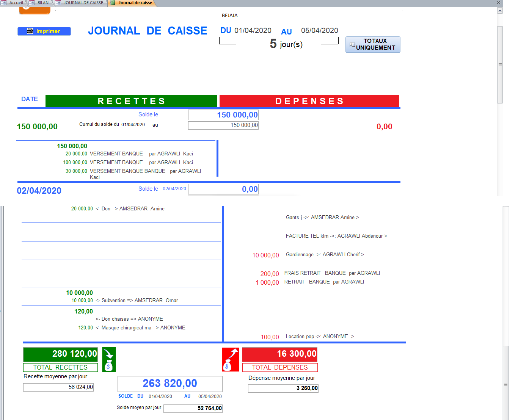
Task: Click the green RECETTES header
Action: tap(131, 101)
